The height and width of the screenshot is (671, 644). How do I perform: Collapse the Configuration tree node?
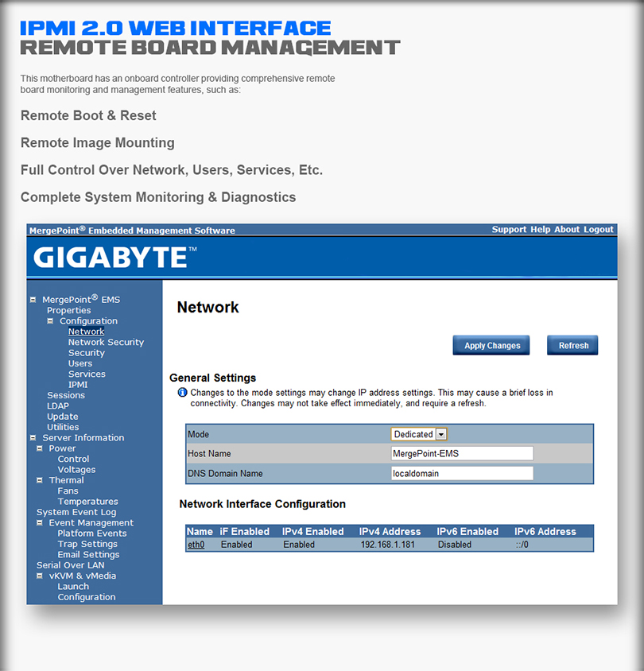[x=50, y=321]
